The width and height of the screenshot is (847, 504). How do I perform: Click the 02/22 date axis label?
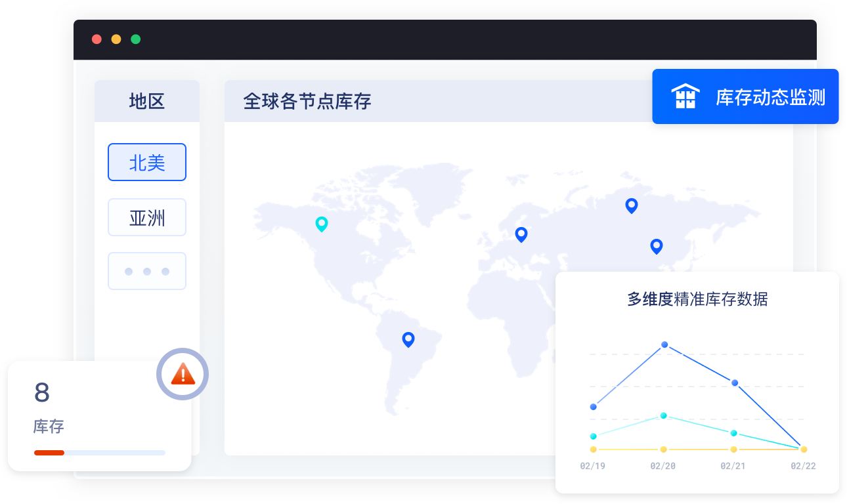[x=803, y=466]
